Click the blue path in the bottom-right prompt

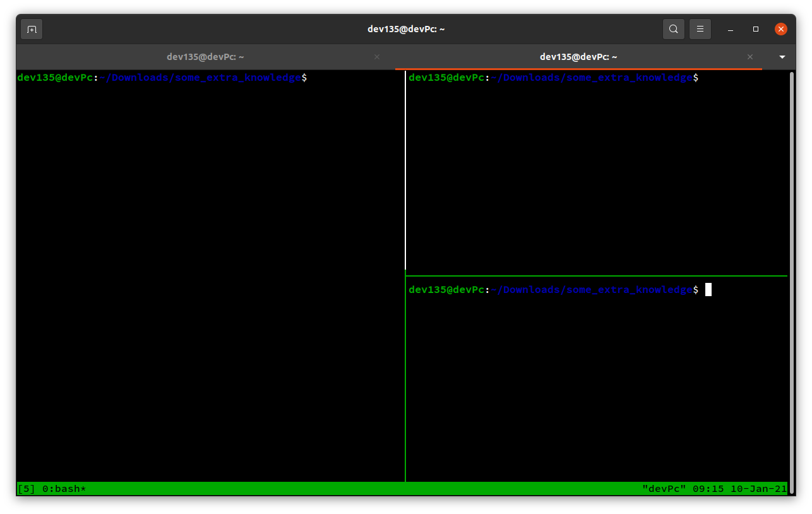592,289
